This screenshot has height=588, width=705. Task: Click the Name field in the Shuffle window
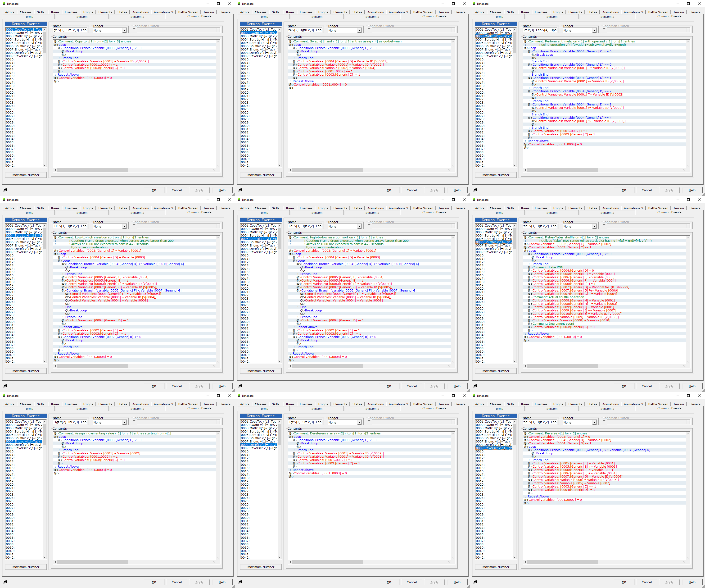click(x=541, y=226)
